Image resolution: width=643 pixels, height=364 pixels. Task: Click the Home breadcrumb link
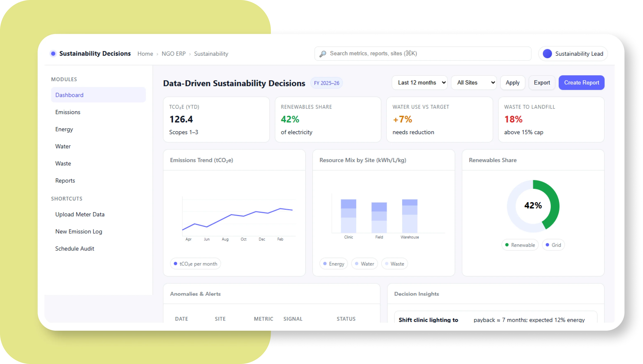[x=145, y=53]
